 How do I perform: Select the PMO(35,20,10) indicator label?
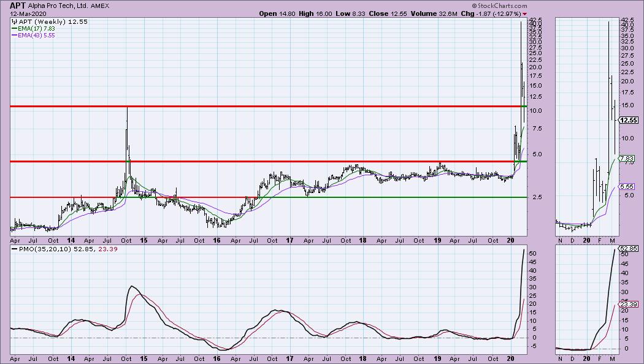click(45, 249)
